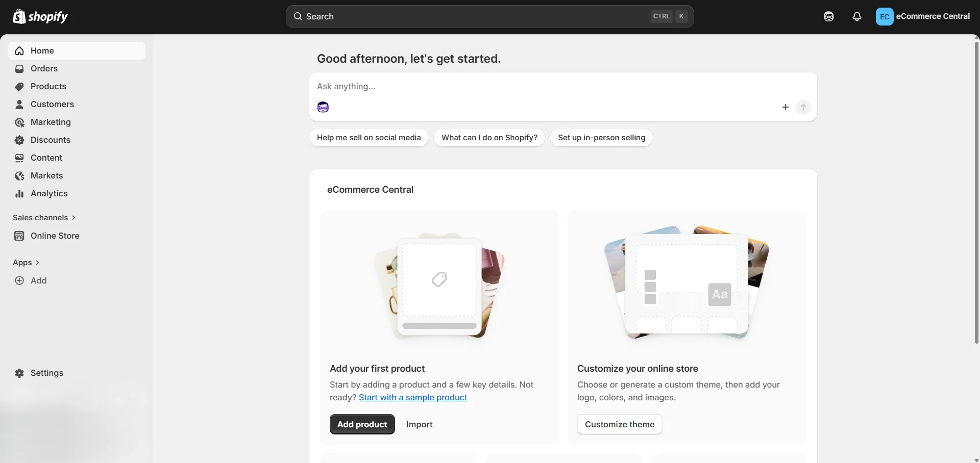Click the Good afternoon greeting heading
Screen dimensions: 980x463
tap(409, 59)
